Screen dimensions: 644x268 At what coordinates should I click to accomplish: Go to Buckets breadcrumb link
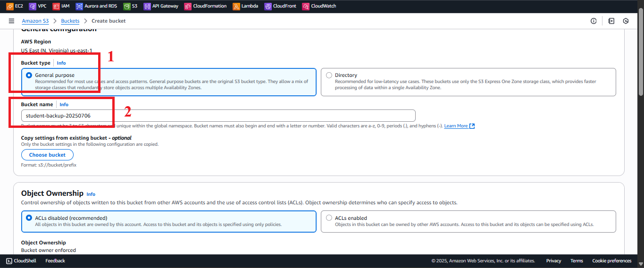(x=70, y=21)
